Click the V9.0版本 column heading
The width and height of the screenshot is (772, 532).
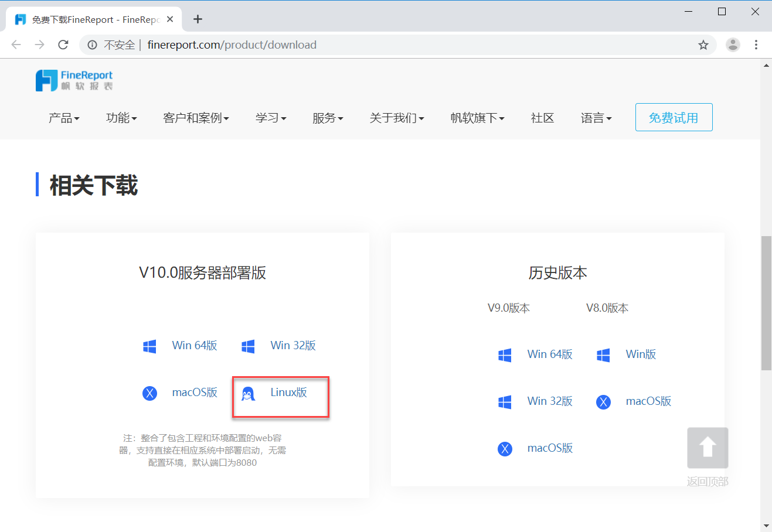[509, 308]
